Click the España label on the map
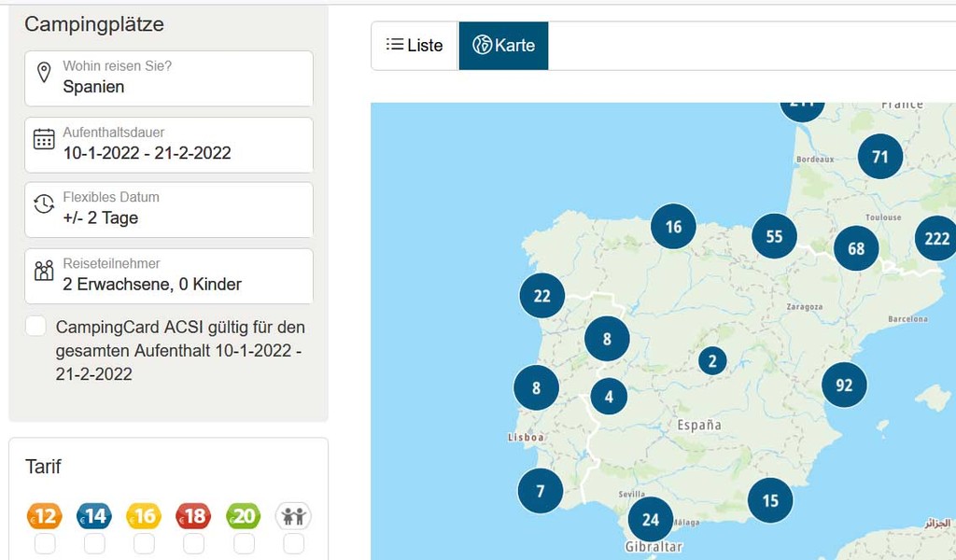956x560 pixels. click(x=698, y=425)
